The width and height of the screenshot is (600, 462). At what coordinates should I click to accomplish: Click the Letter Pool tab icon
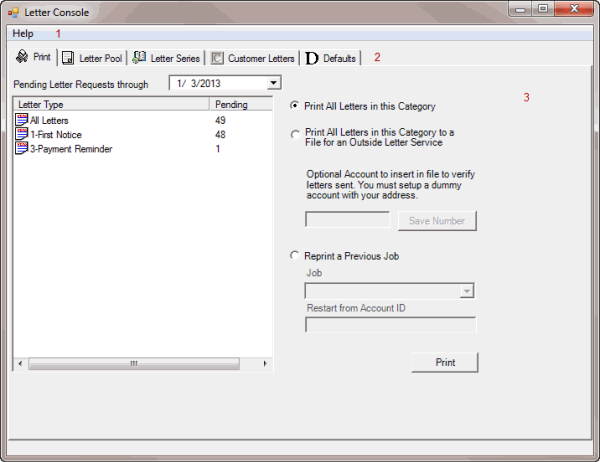click(x=68, y=59)
